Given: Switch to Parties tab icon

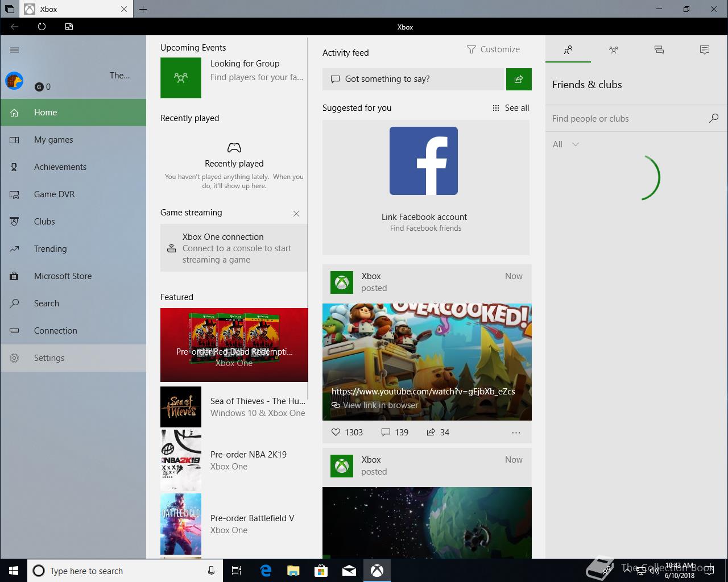Looking at the screenshot, I should click(x=614, y=49).
